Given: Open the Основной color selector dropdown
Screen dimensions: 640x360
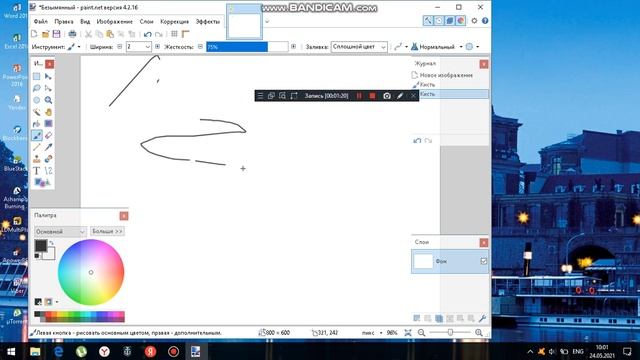Looking at the screenshot, I should point(60,231).
